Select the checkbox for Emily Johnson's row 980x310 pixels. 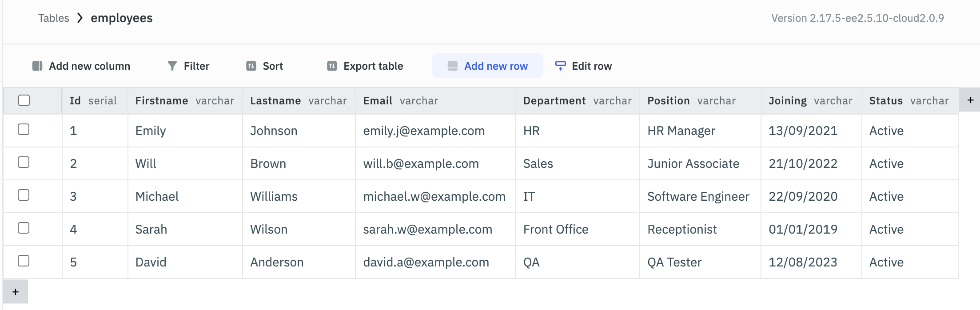click(x=24, y=129)
